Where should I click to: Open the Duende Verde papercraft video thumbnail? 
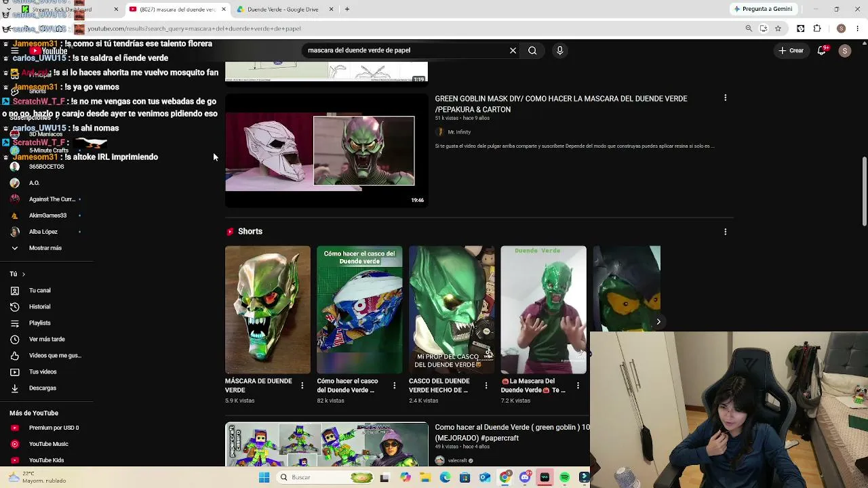tap(326, 445)
